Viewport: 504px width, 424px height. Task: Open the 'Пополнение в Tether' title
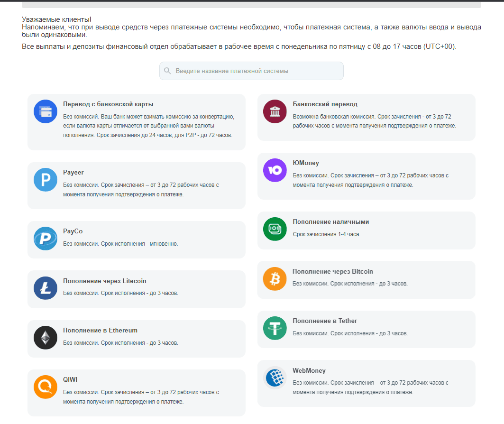[x=325, y=321]
